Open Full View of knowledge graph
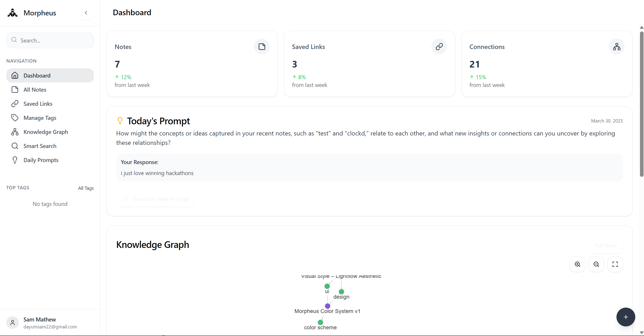Image resolution: width=644 pixels, height=336 pixels. point(605,245)
